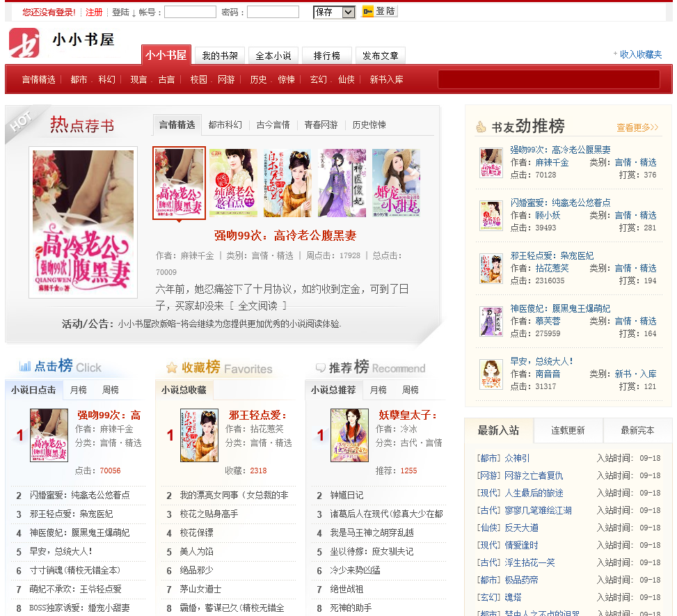This screenshot has width=677, height=616.
Task: Click the bar chart icon beside 点击榜
Action: tap(24, 366)
